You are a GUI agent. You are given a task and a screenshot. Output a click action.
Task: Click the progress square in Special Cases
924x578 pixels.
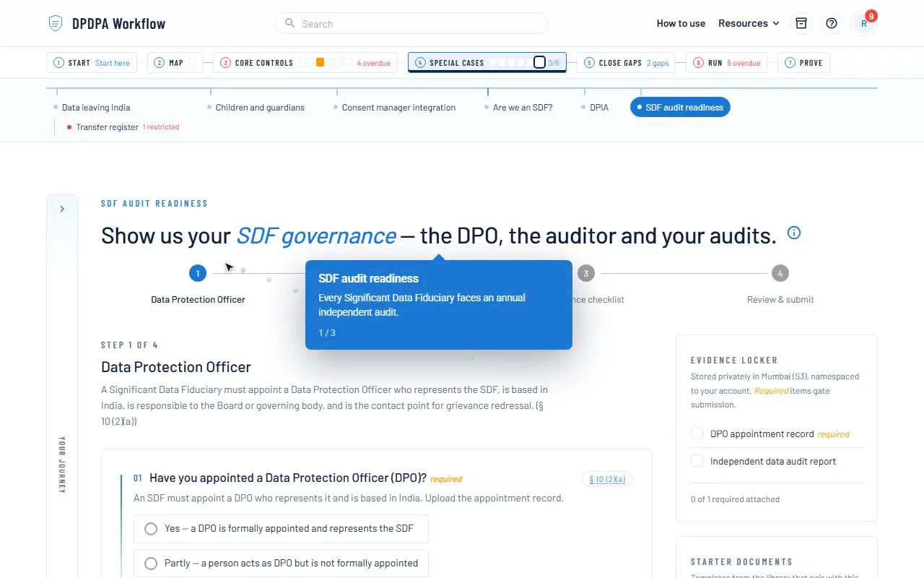point(539,62)
